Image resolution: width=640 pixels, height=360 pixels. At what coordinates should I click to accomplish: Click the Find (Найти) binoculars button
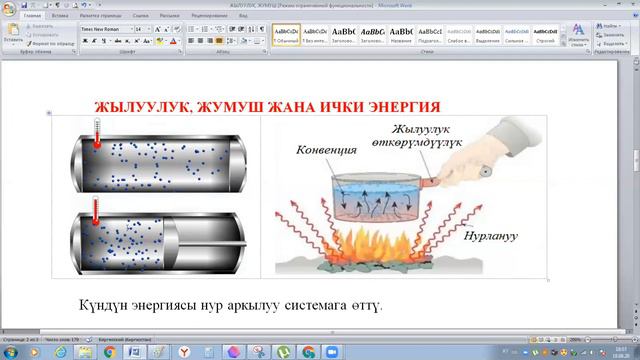coord(609,26)
